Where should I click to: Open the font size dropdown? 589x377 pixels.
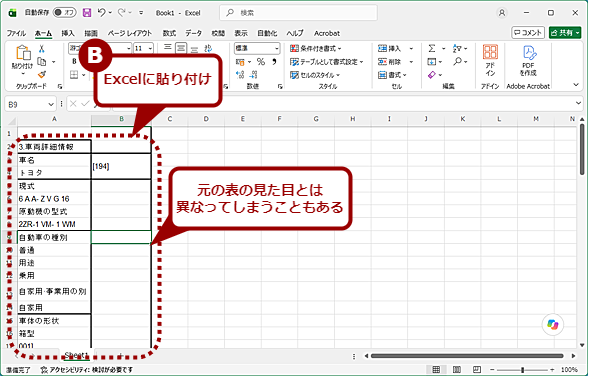(x=150, y=48)
